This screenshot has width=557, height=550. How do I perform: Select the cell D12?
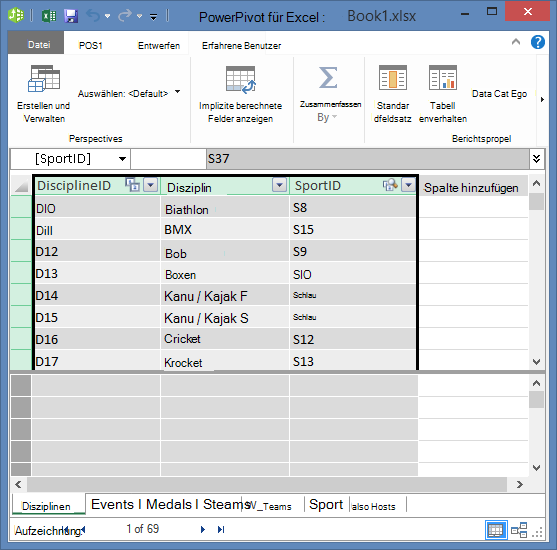97,252
